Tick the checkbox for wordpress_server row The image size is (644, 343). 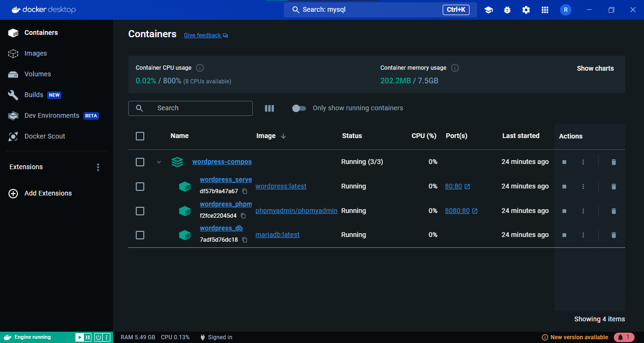tap(140, 187)
